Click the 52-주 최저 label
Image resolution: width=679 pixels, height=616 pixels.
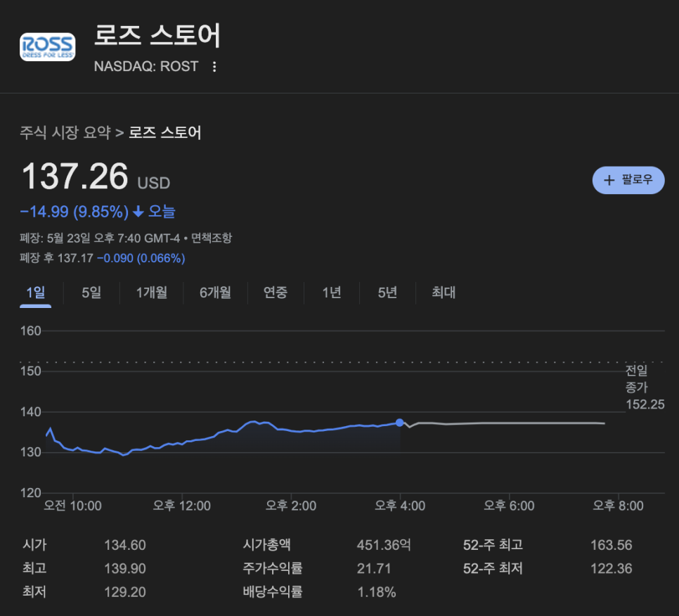[x=493, y=568]
